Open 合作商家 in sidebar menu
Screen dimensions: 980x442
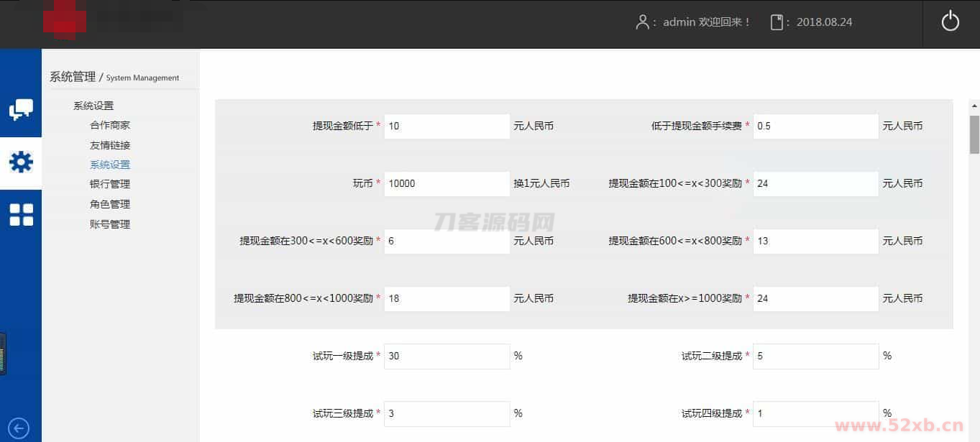point(110,125)
